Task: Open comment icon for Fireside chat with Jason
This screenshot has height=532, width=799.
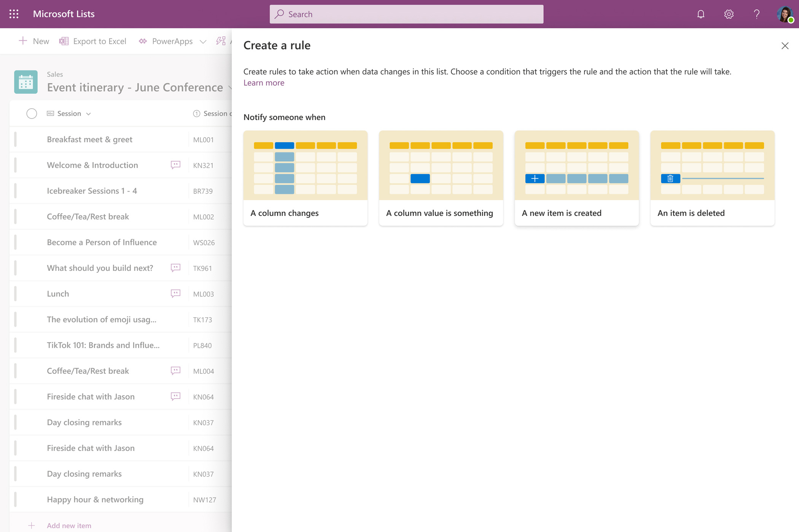Action: click(x=175, y=397)
